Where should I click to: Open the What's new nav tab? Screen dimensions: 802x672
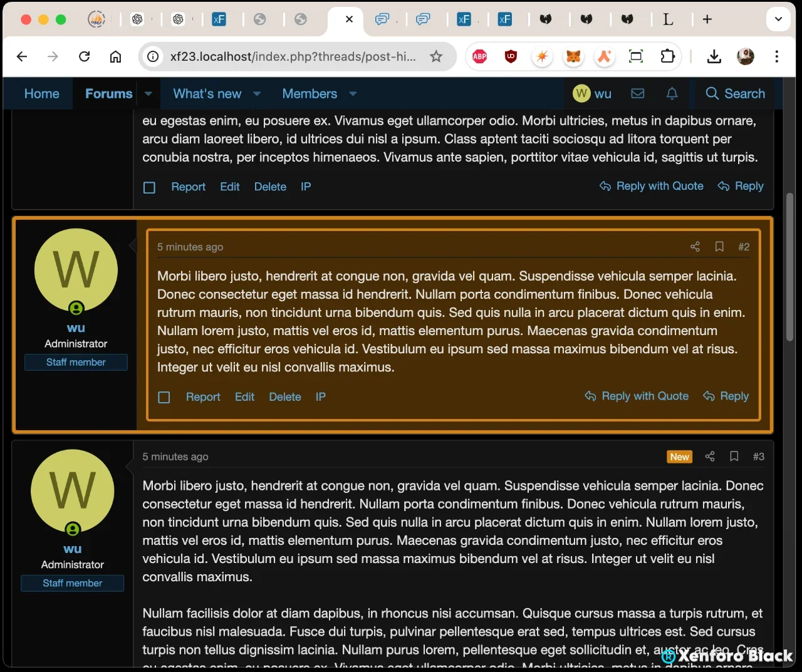pyautogui.click(x=207, y=94)
